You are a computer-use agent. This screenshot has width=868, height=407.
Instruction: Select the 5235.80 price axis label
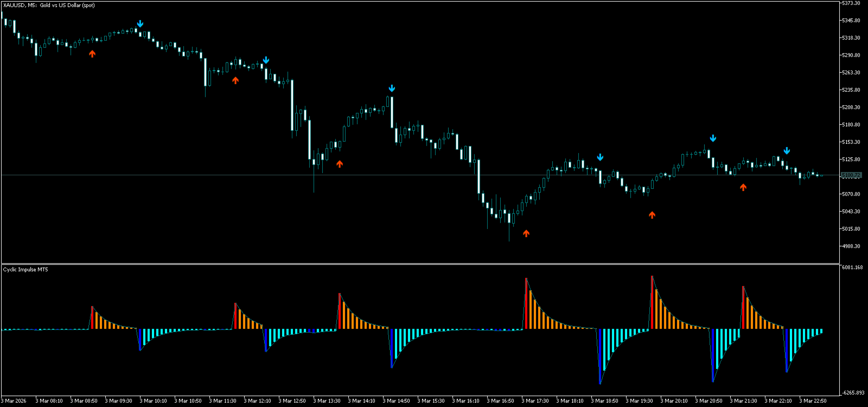point(851,90)
